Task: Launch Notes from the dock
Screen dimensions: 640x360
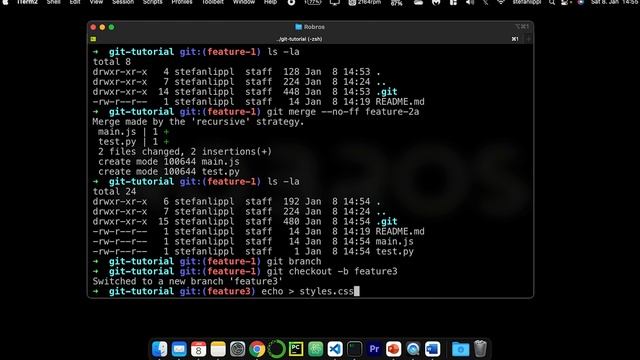Action: [218, 349]
